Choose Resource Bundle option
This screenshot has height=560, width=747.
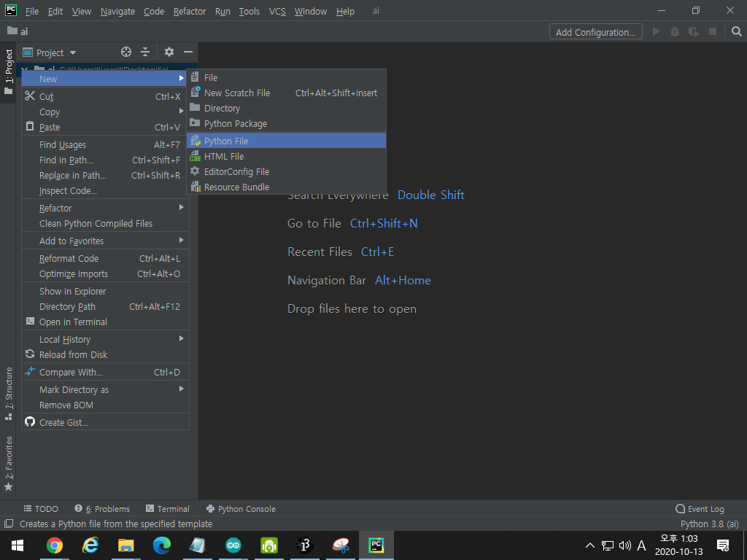click(286, 187)
